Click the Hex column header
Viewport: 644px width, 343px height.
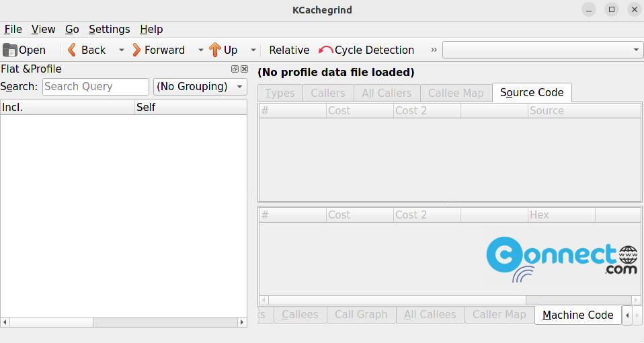pyautogui.click(x=561, y=215)
